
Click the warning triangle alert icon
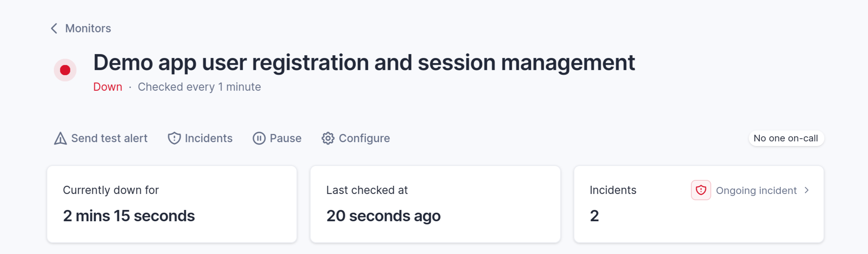(60, 138)
